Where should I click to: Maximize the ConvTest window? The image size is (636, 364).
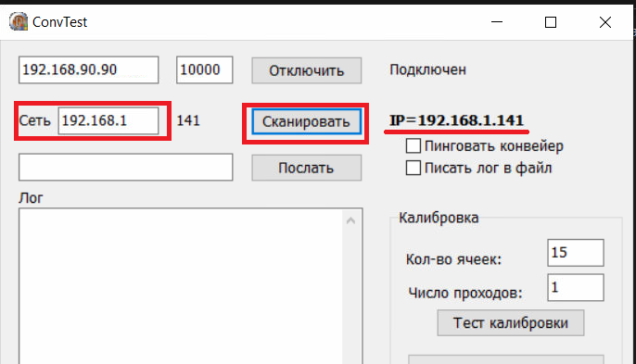551,22
